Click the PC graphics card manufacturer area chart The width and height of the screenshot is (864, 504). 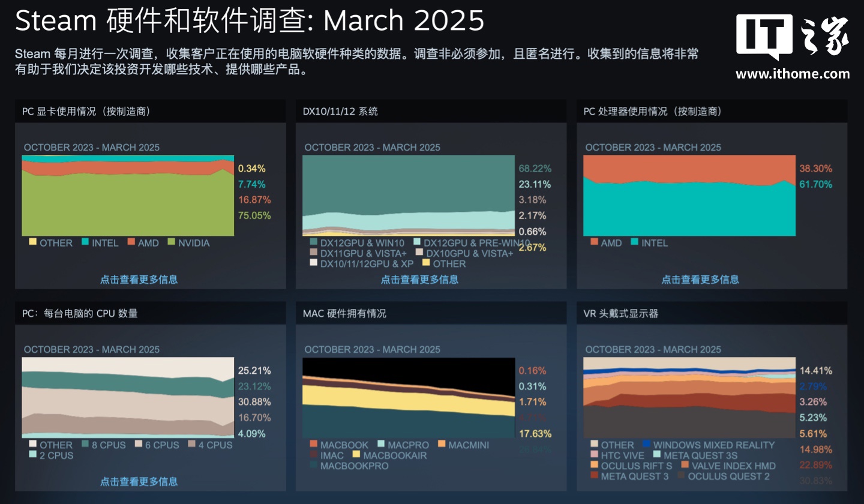(x=128, y=196)
